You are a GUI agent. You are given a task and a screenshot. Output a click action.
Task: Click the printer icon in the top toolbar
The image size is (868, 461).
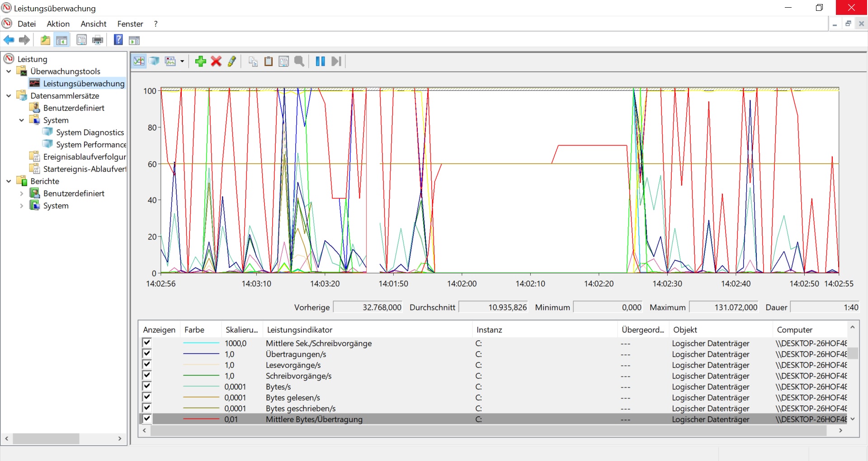[x=98, y=40]
